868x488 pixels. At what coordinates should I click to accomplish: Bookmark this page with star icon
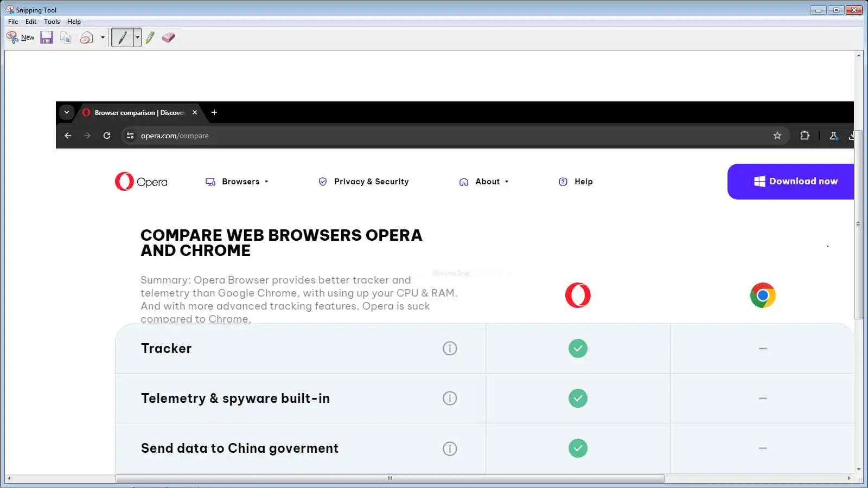pyautogui.click(x=777, y=136)
